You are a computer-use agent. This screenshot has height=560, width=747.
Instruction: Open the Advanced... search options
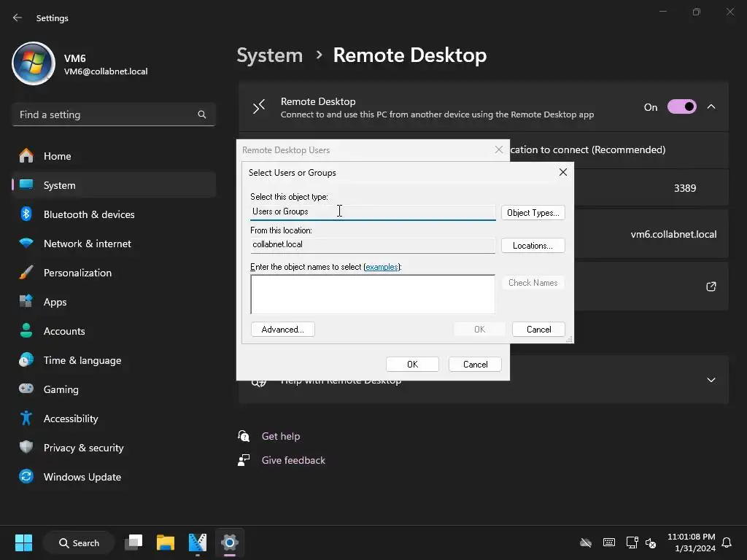coord(283,330)
